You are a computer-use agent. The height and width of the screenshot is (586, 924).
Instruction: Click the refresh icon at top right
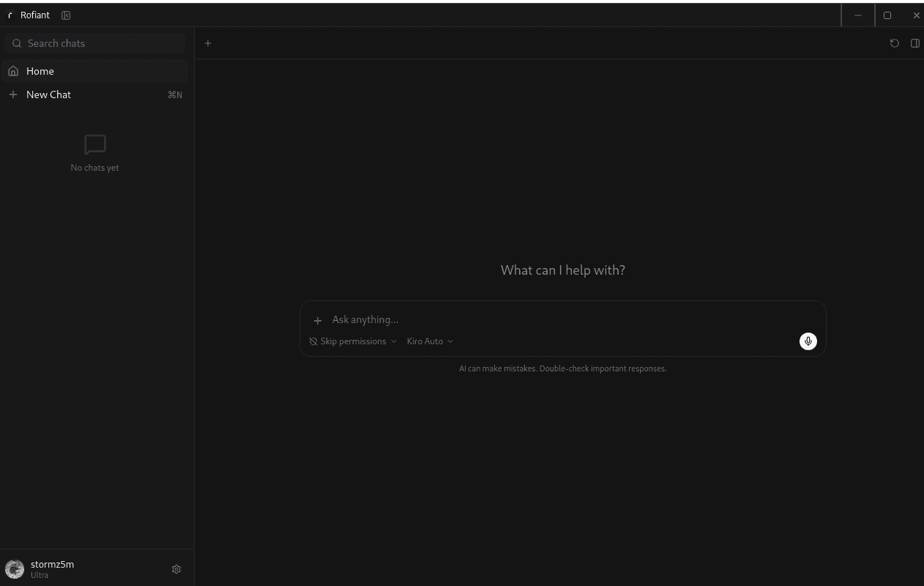pyautogui.click(x=894, y=43)
